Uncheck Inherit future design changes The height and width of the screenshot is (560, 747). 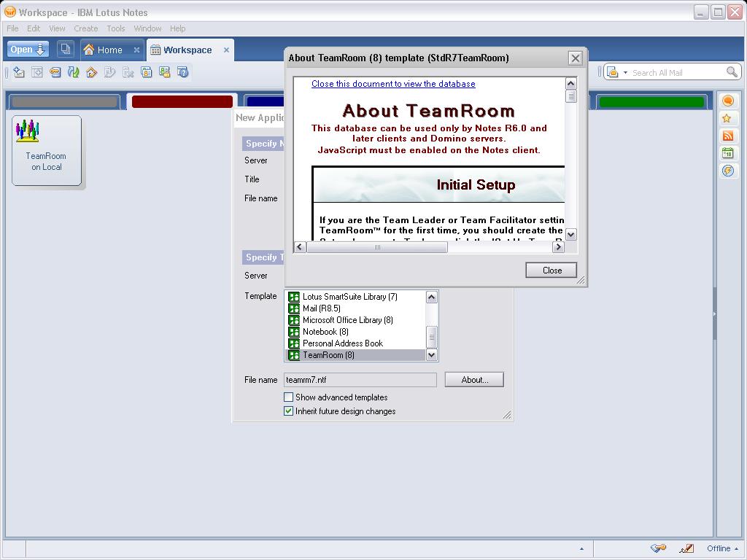(288, 411)
